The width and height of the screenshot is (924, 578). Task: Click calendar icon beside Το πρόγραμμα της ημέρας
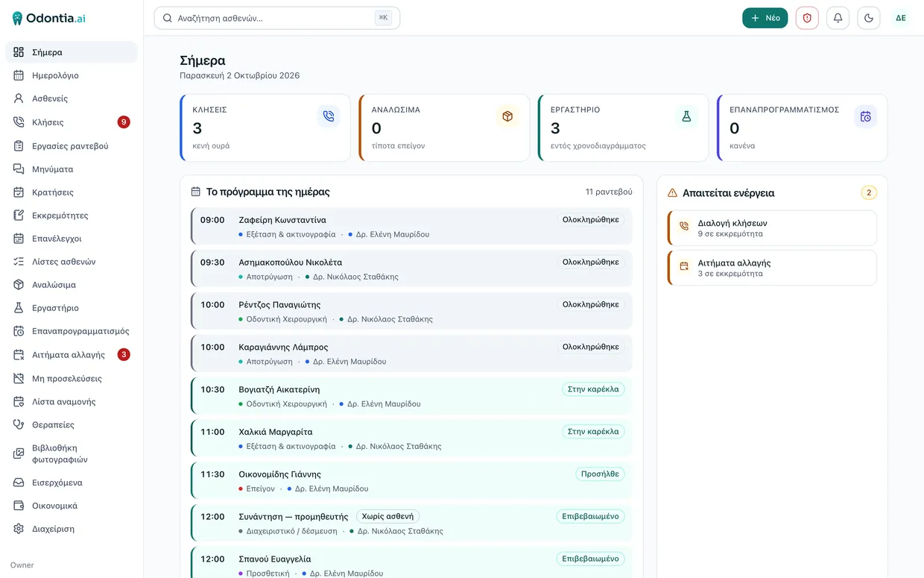196,192
